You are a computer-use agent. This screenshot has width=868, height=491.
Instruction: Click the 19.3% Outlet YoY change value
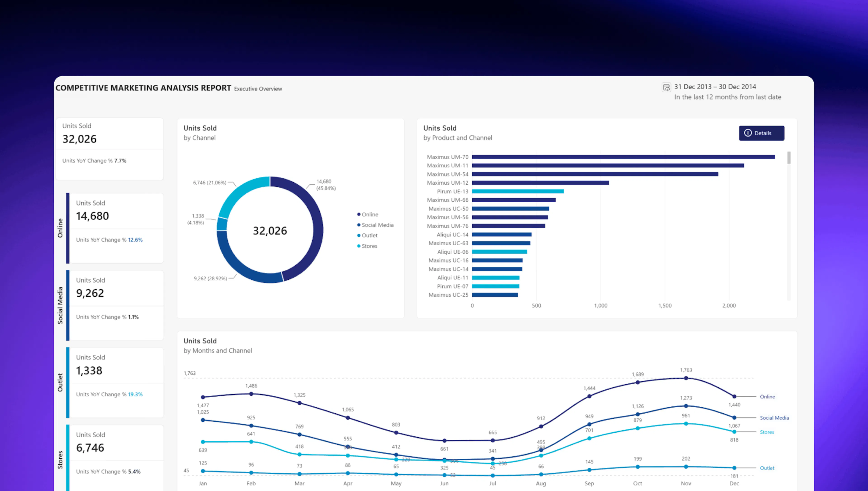pyautogui.click(x=135, y=394)
